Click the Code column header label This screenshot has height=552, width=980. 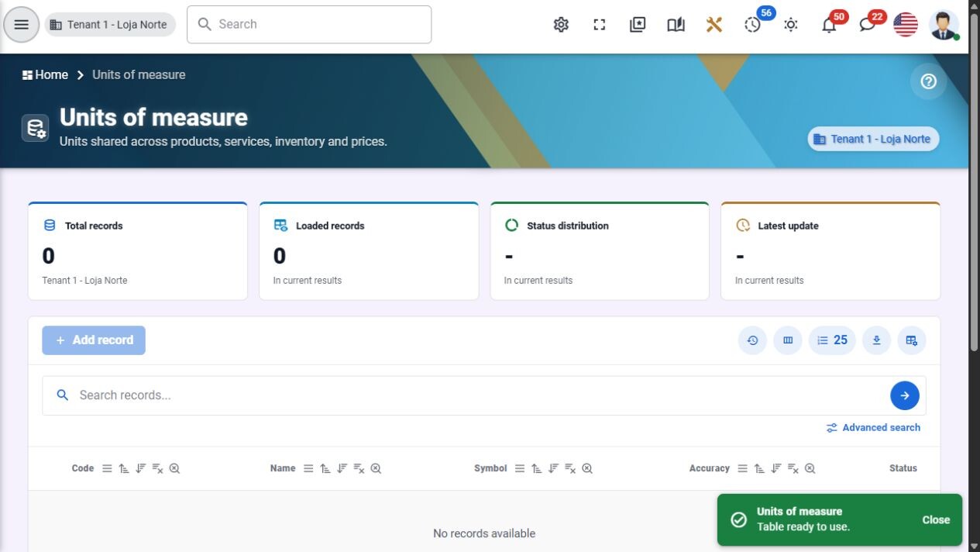click(x=83, y=468)
